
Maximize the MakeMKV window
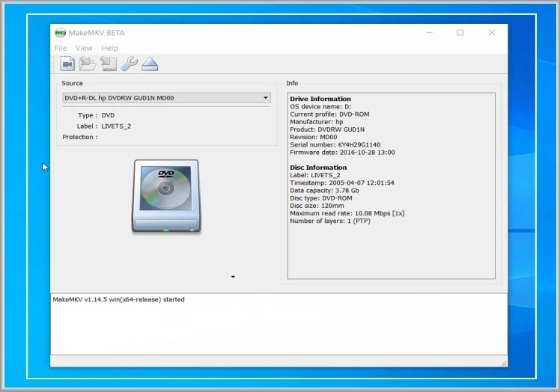click(x=460, y=32)
